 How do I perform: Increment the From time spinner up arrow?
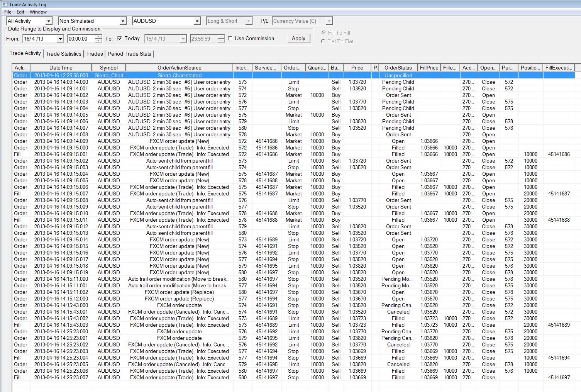click(98, 37)
